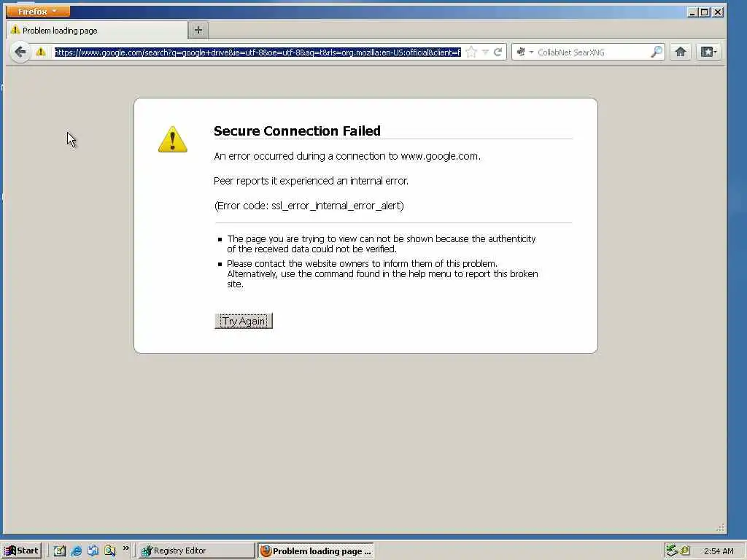Open the orange Firefox menu button
Image resolution: width=747 pixels, height=560 pixels.
[38, 11]
